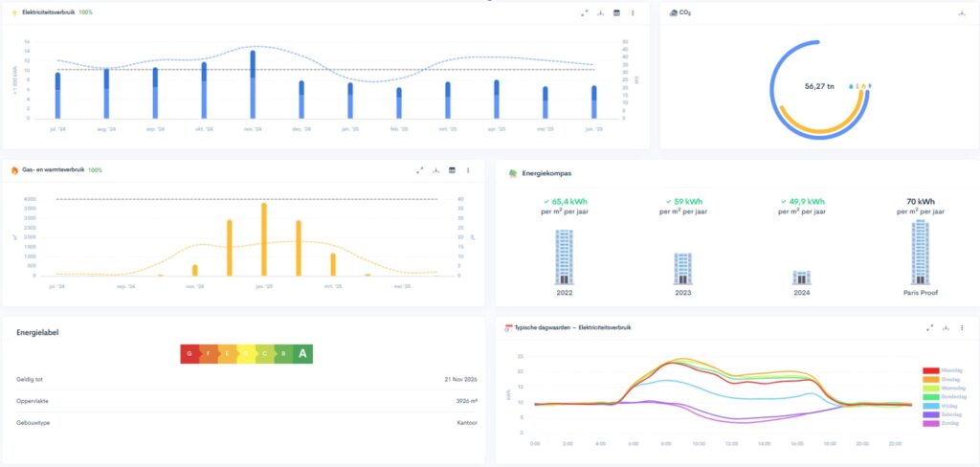Open the Elektriciteitsverbruik three-dot options menu
Image resolution: width=980 pixels, height=467 pixels.
point(633,13)
